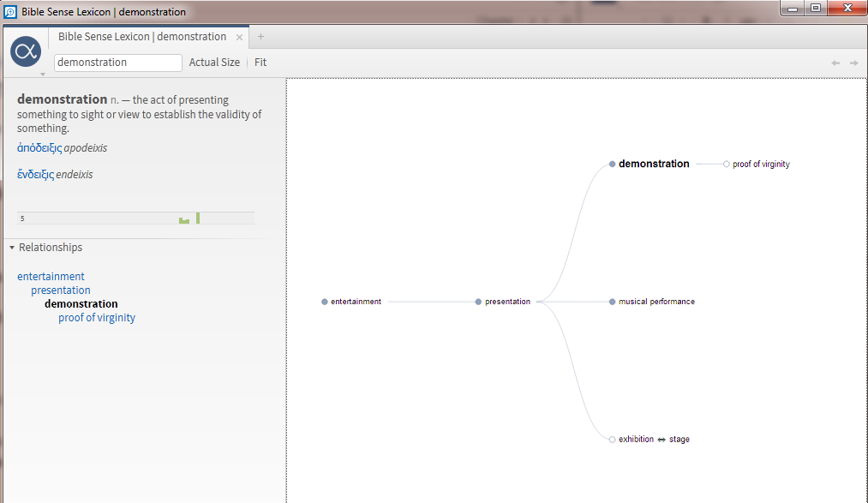Focus the sense search field containing demonstration
Screen dimensions: 868x503
[118, 63]
